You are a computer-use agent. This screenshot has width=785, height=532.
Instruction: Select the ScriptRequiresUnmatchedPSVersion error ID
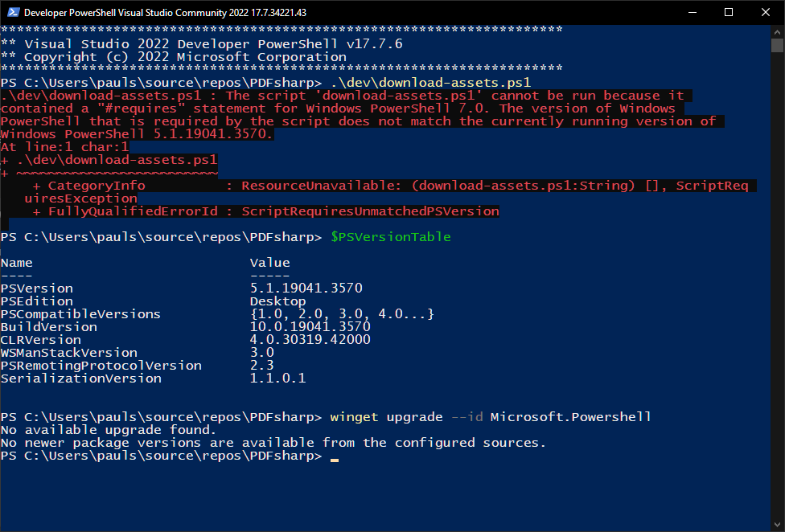coord(370,211)
